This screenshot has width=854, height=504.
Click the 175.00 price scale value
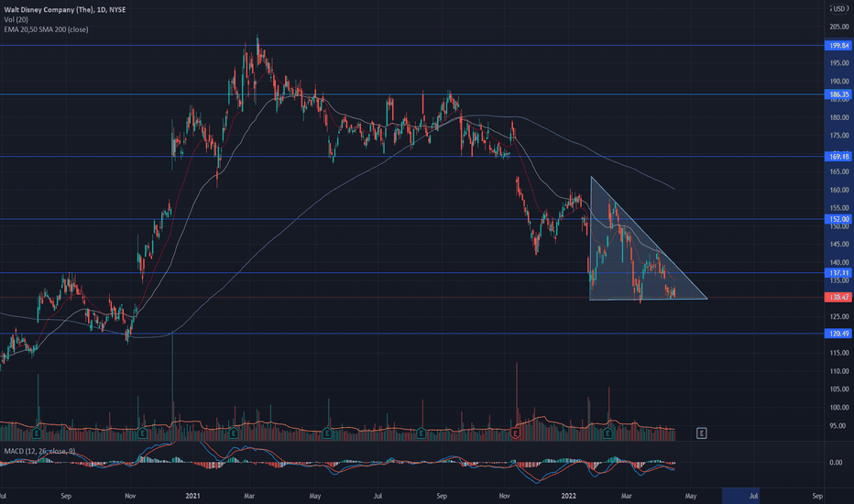[x=838, y=136]
